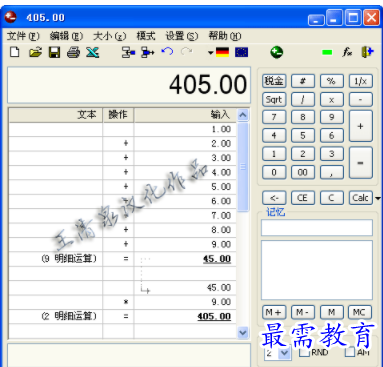Viewport: 383px width, 367px height.
Task: Click the M memory recall button
Action: (x=331, y=312)
